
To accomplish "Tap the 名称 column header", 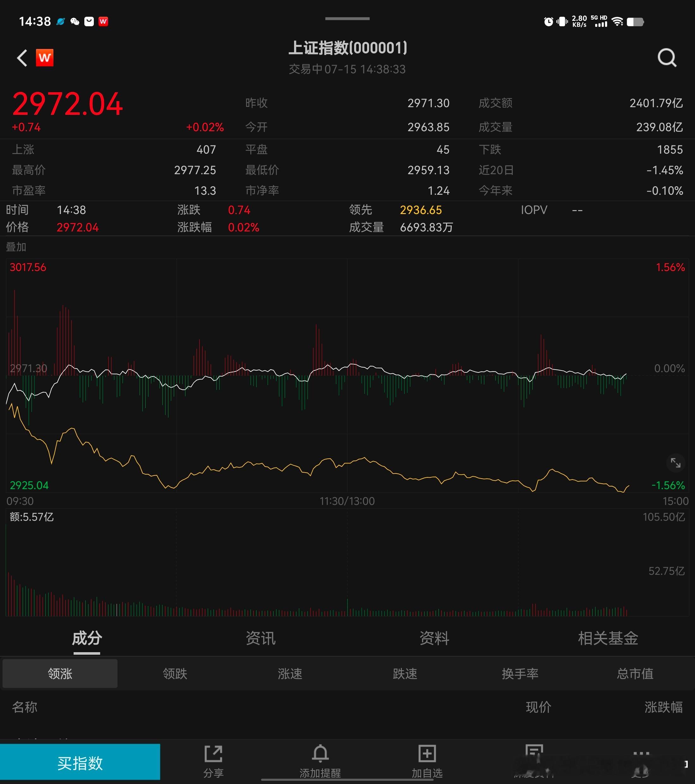I will [x=25, y=707].
